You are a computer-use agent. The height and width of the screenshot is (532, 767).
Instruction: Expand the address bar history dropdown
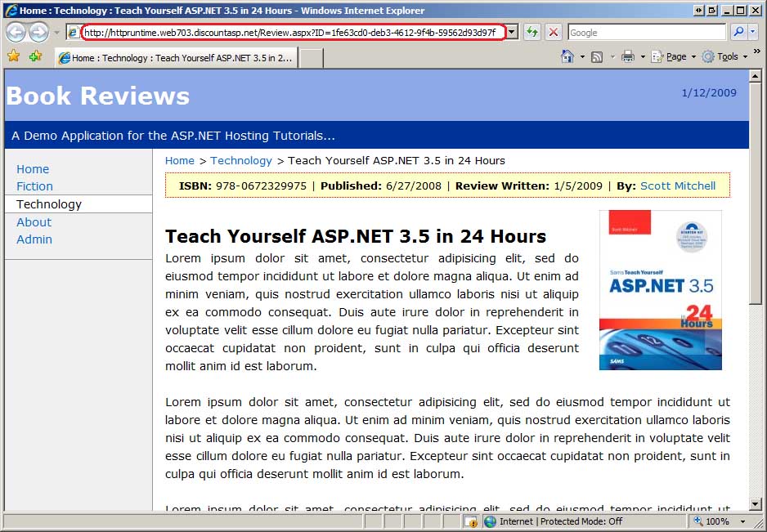512,33
